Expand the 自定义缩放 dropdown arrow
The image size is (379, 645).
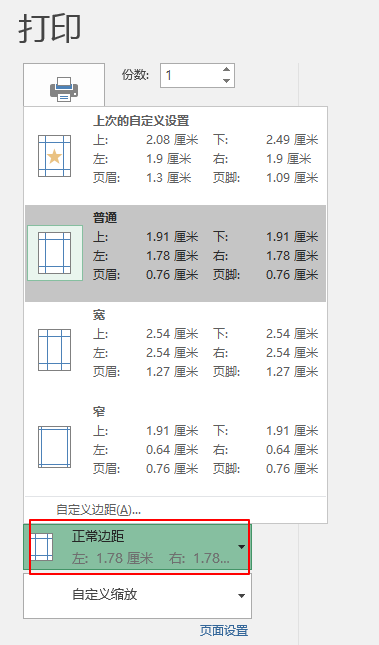(x=242, y=596)
